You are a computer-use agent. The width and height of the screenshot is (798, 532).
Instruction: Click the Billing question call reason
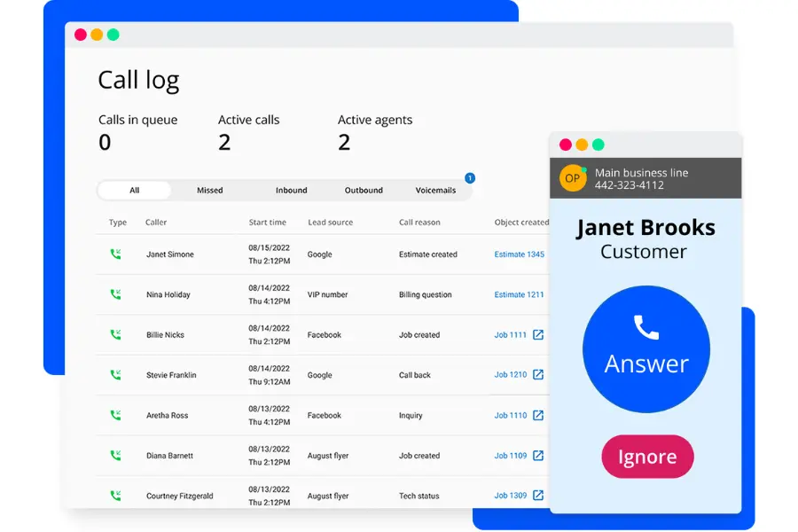pyautogui.click(x=425, y=294)
